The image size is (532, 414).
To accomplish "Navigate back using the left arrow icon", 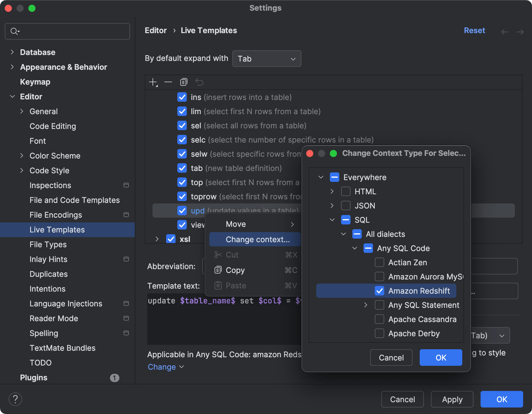I will coord(505,32).
